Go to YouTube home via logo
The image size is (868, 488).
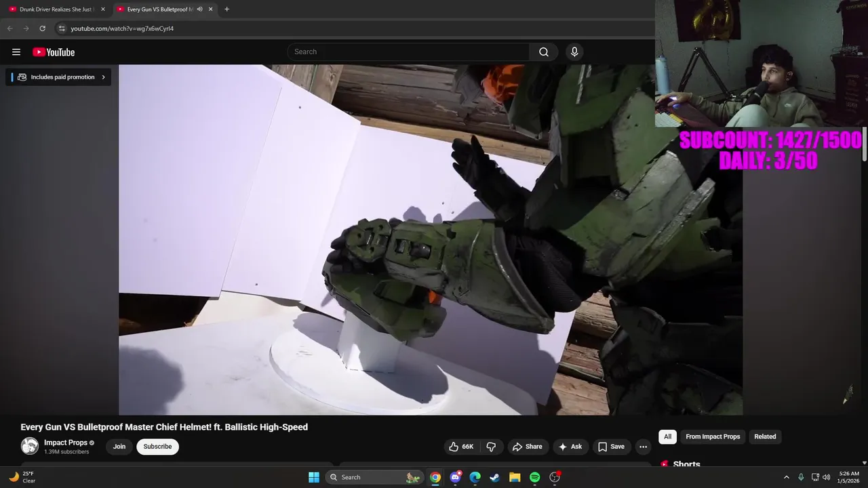click(54, 52)
